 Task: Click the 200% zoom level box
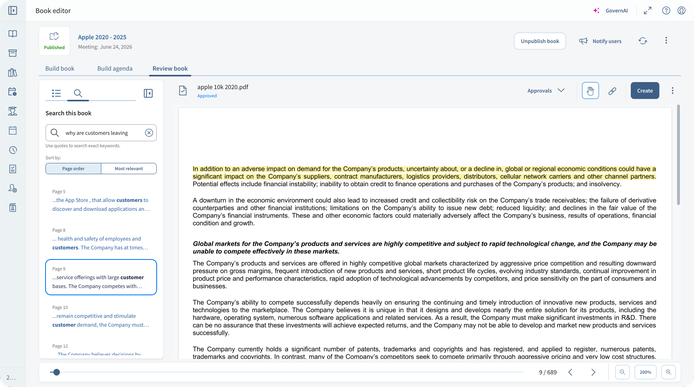(x=645, y=372)
